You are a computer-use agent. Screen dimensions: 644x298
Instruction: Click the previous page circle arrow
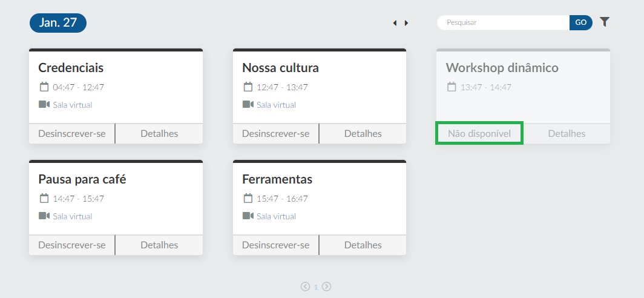tap(305, 286)
